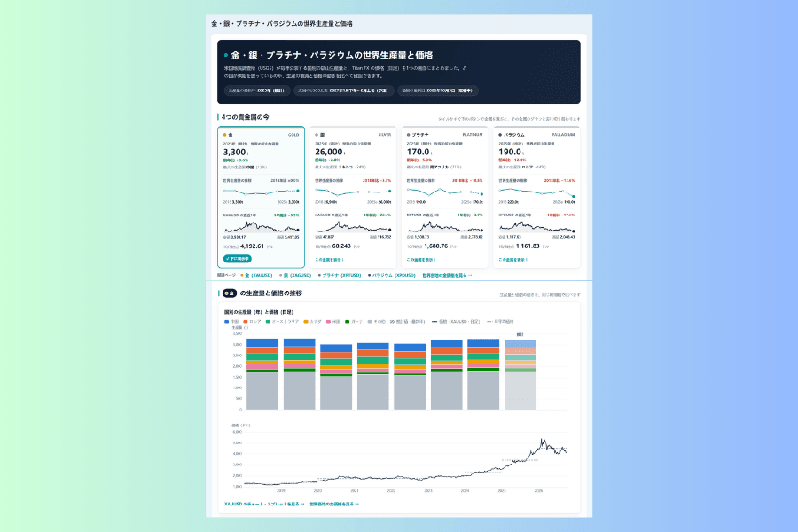
Task: Open the 金 (XAUUSD) related page link
Action: tap(257, 276)
